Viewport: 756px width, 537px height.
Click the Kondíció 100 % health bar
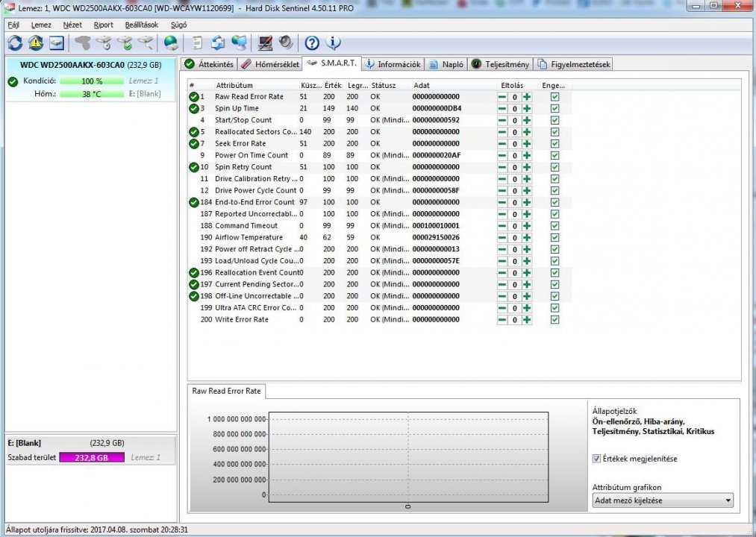[92, 81]
